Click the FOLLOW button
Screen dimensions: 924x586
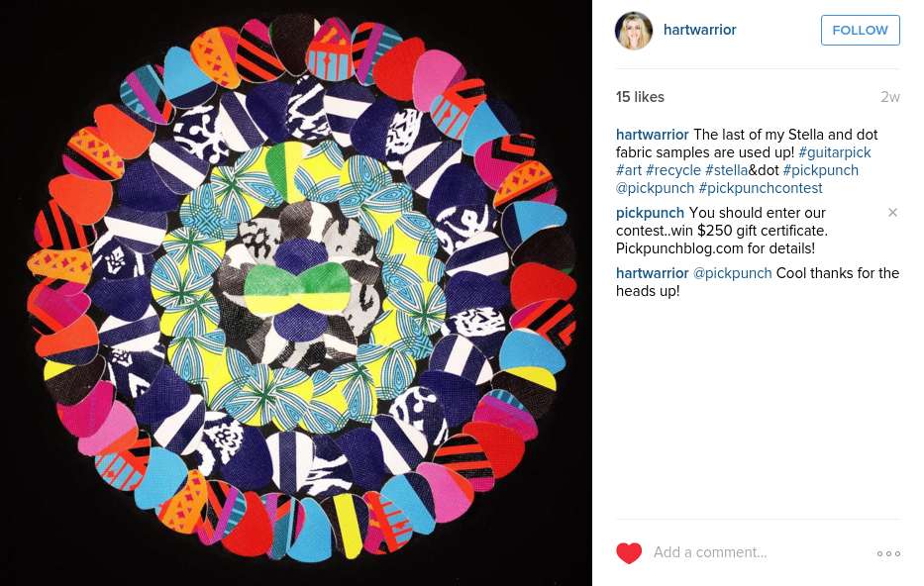(860, 30)
